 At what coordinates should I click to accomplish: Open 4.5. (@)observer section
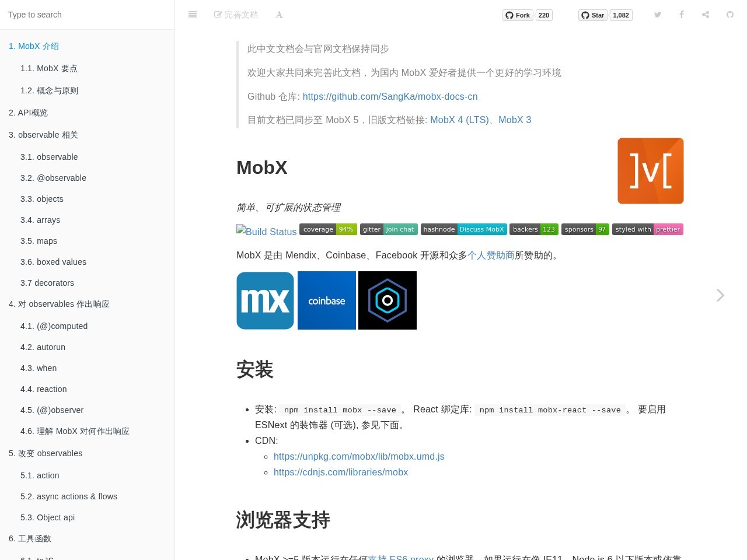[88, 410]
